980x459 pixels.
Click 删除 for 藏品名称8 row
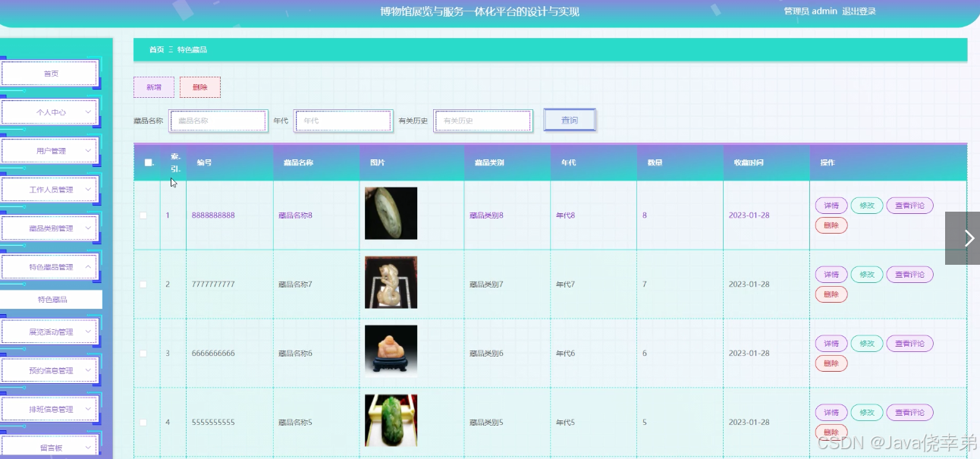click(x=831, y=225)
